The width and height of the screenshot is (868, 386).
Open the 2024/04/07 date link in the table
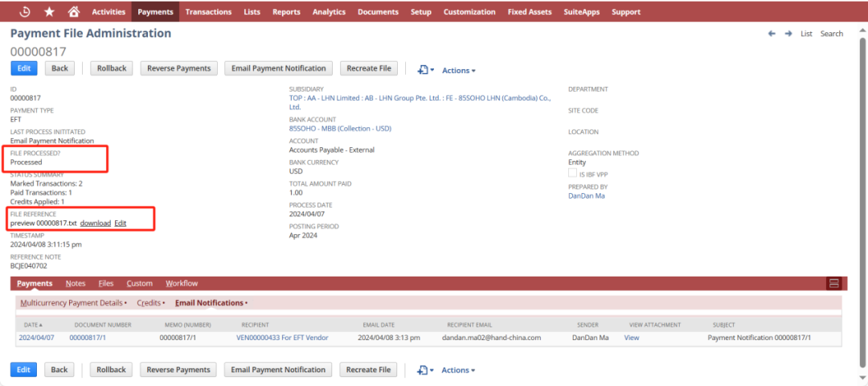click(36, 337)
